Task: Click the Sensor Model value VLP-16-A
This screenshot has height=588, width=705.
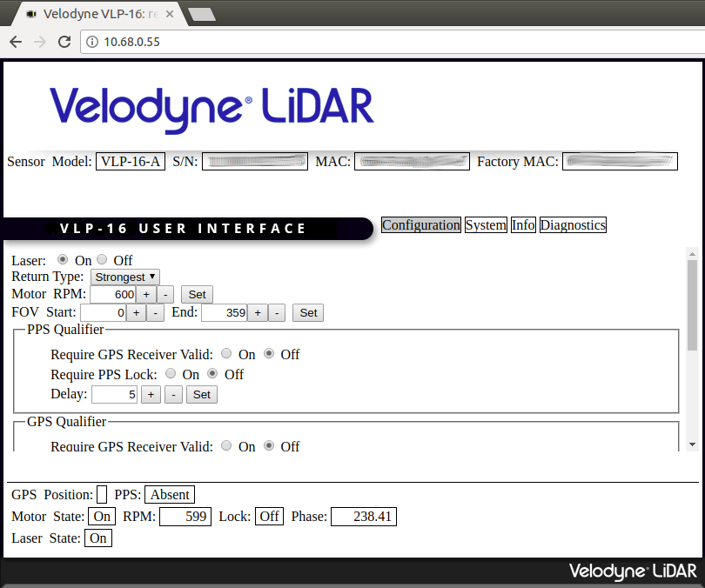Action: point(131,162)
